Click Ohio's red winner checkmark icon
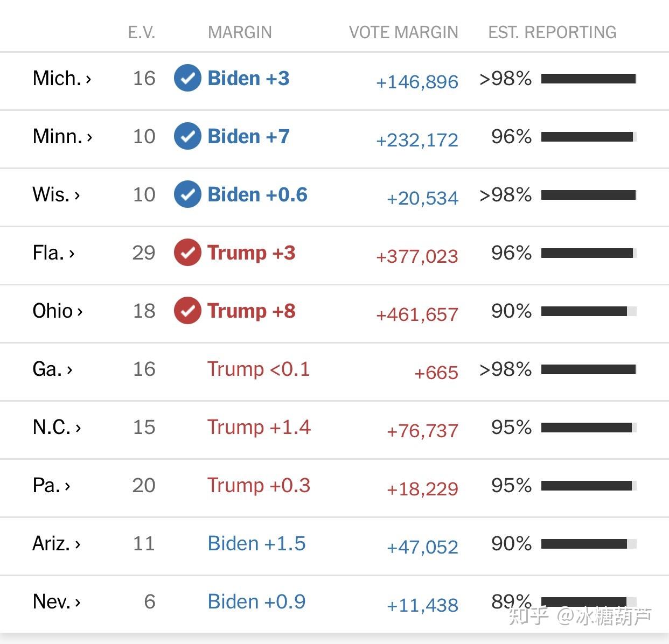This screenshot has width=669, height=644. pos(187,311)
